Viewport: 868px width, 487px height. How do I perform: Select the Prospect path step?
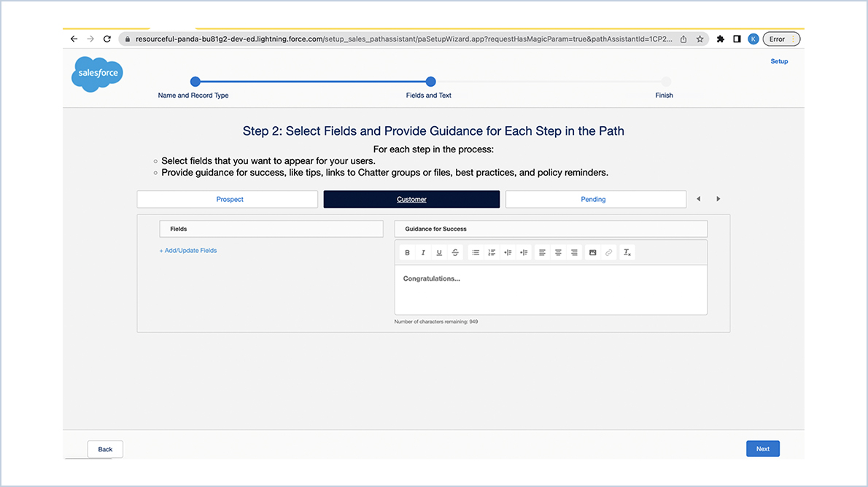(227, 198)
